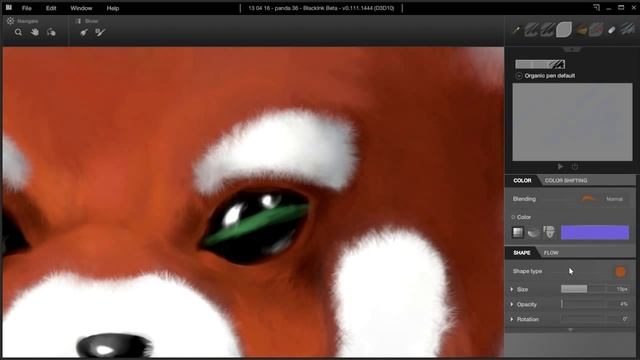Click the purple color swatch

(x=595, y=232)
